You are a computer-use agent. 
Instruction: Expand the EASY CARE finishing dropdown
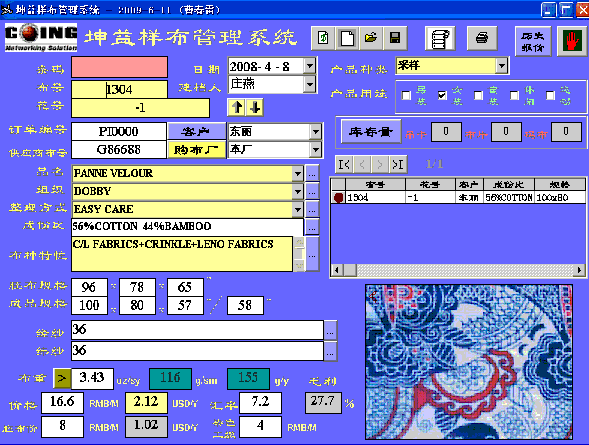point(298,210)
